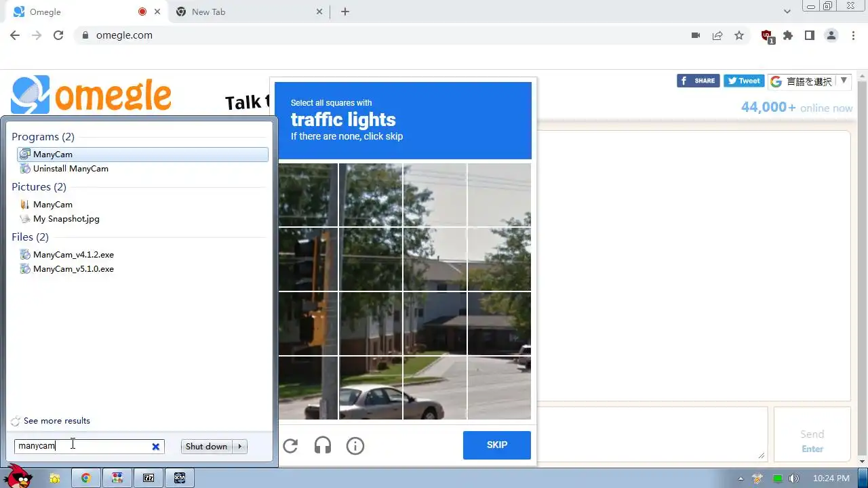Open Chrome three-dot menu
The height and width of the screenshot is (488, 868).
[x=853, y=35]
